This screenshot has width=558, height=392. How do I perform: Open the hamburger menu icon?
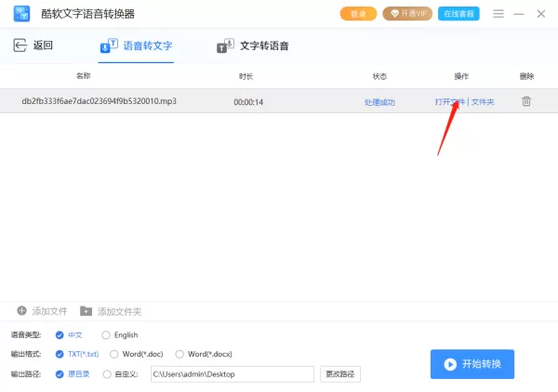(x=498, y=14)
